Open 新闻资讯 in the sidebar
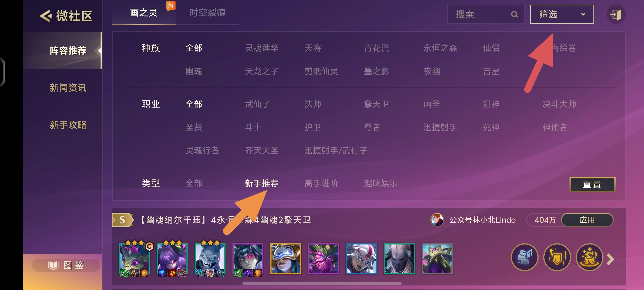The width and height of the screenshot is (644, 290). (x=68, y=88)
